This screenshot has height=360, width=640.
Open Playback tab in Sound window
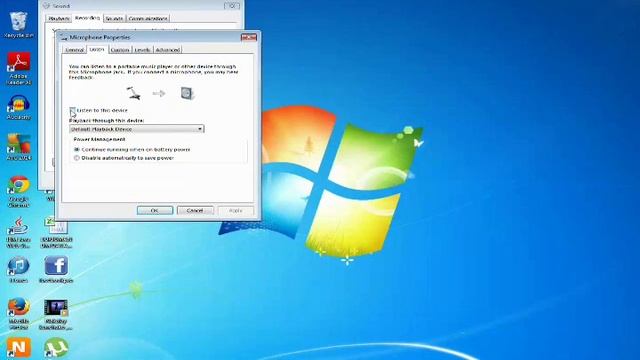point(59,19)
